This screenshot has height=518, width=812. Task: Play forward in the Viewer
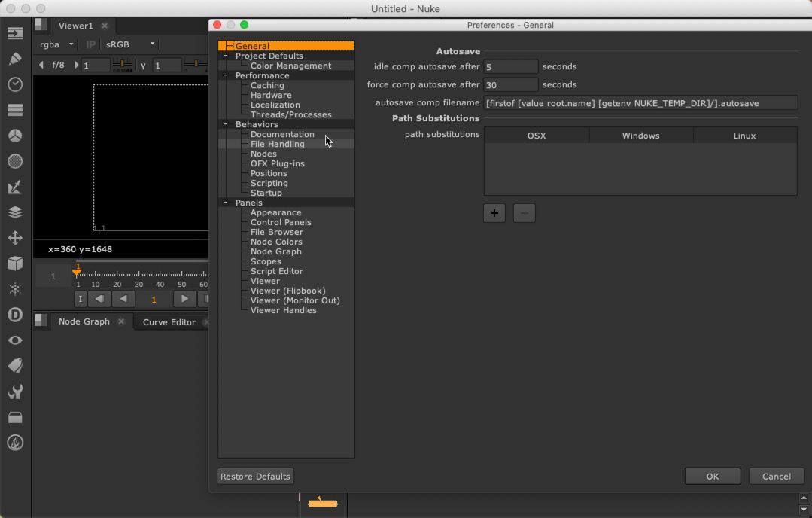[x=184, y=299]
